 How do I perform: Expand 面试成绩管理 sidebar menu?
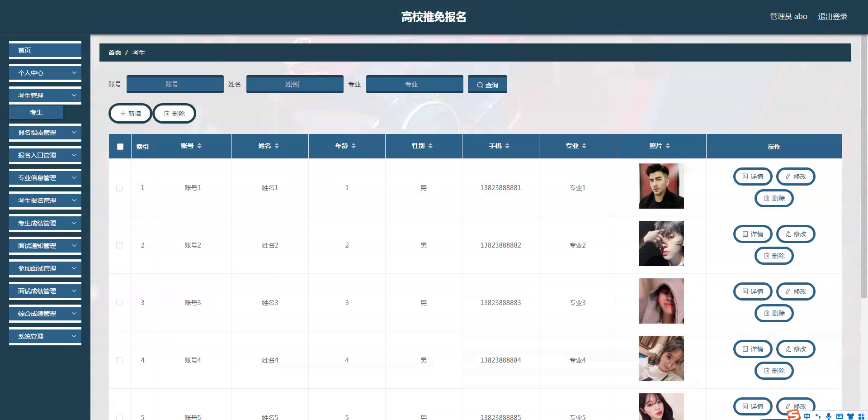tap(45, 291)
